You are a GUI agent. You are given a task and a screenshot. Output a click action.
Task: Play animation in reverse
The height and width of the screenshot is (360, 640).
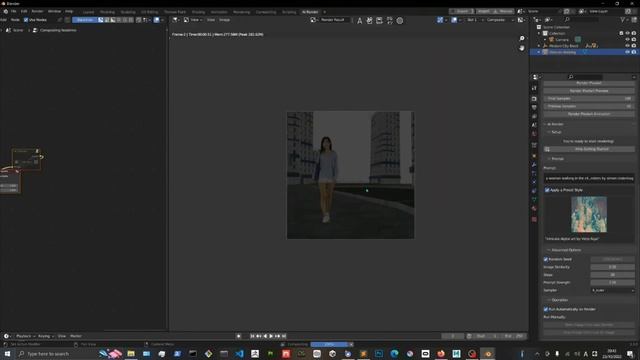point(265,336)
